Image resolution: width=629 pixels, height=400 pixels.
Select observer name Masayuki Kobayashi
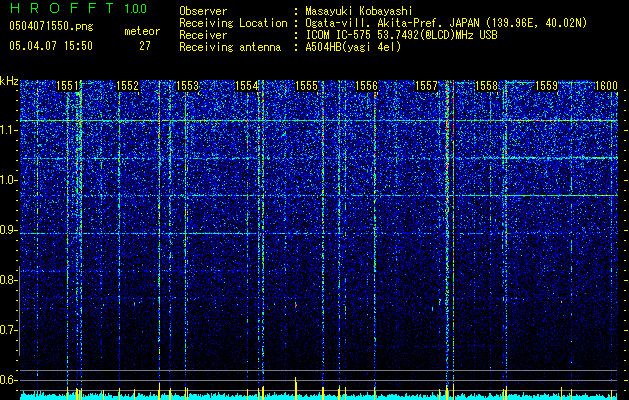[359, 11]
